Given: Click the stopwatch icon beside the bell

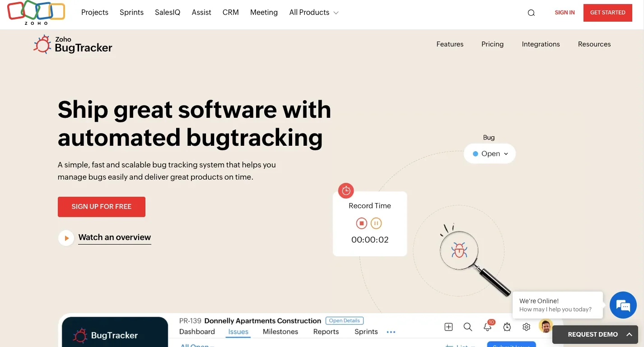Looking at the screenshot, I should 507,327.
